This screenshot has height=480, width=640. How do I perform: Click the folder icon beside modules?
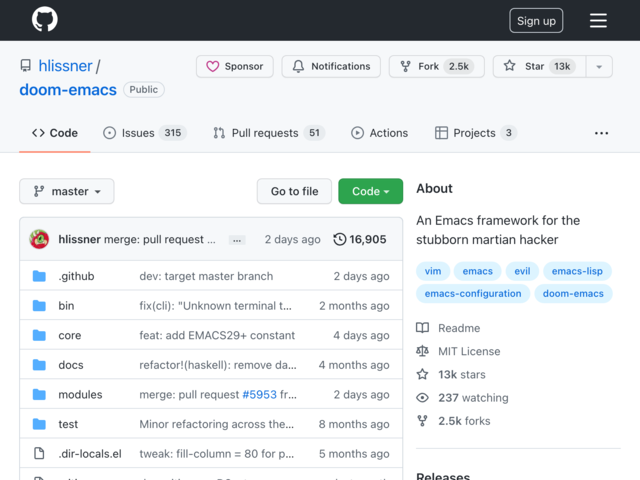click(39, 394)
